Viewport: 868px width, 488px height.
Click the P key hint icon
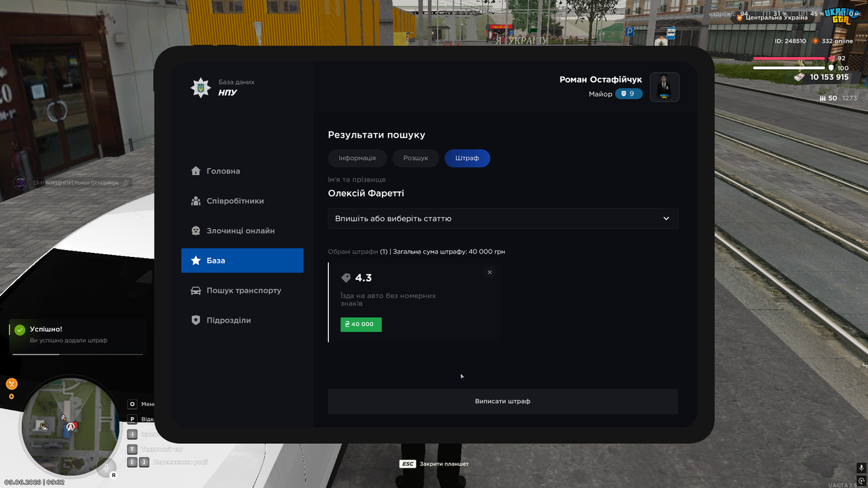[x=133, y=419]
